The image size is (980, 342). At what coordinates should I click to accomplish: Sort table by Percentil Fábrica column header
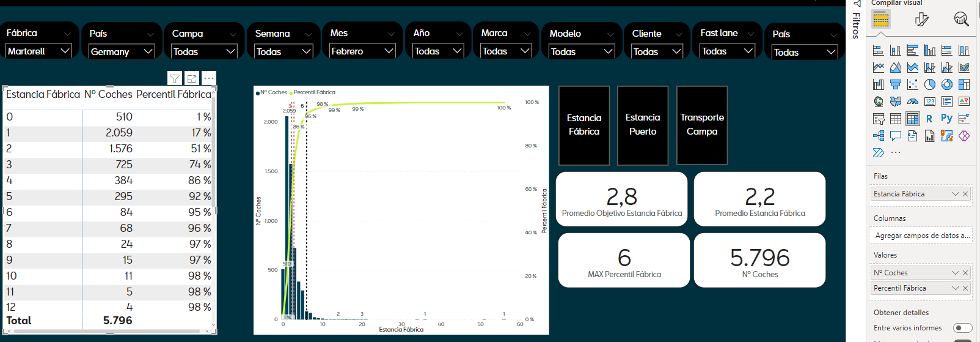tap(174, 94)
